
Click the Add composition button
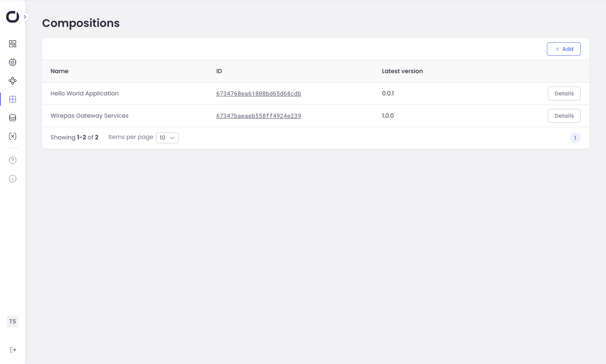pos(563,49)
